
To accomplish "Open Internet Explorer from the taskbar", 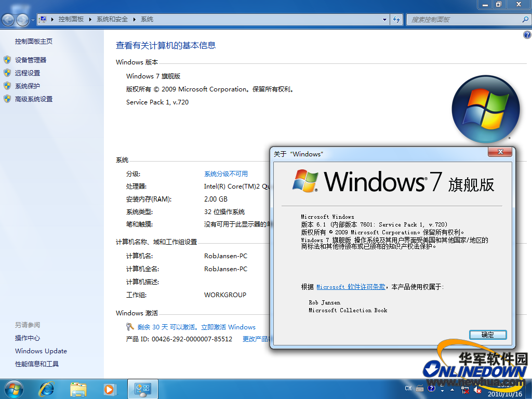I will coord(46,389).
